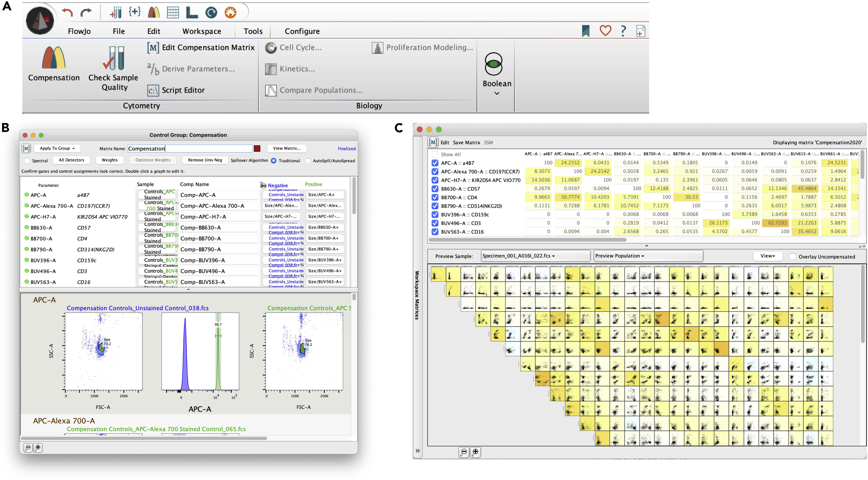Enable the Spectral checkbox
Screen dimensions: 868x480
tap(27, 161)
